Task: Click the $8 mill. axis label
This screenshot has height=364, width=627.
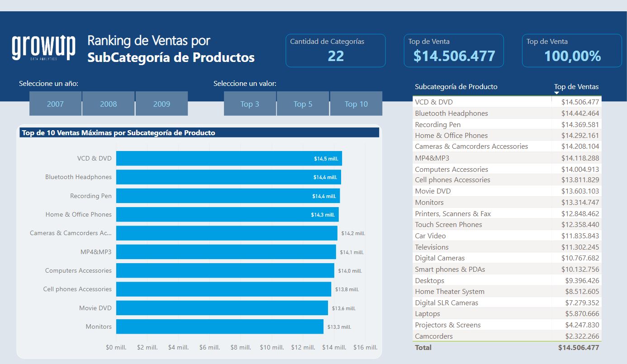Action: coord(241,347)
